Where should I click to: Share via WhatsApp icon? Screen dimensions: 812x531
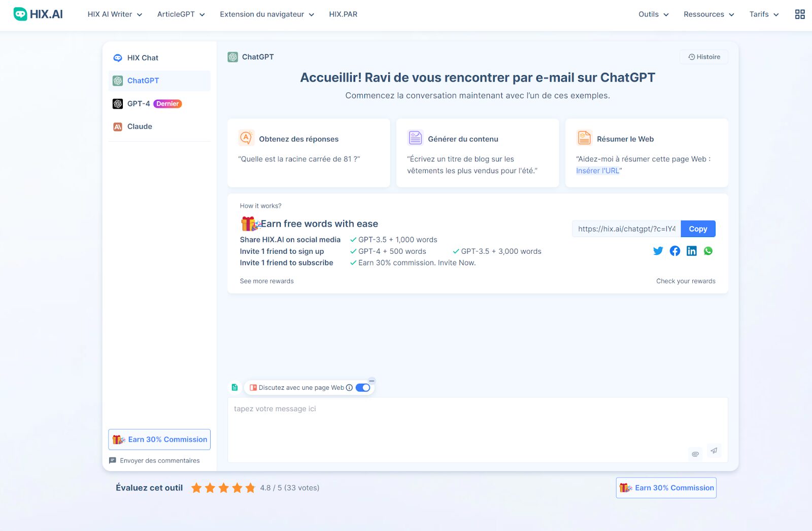click(708, 251)
